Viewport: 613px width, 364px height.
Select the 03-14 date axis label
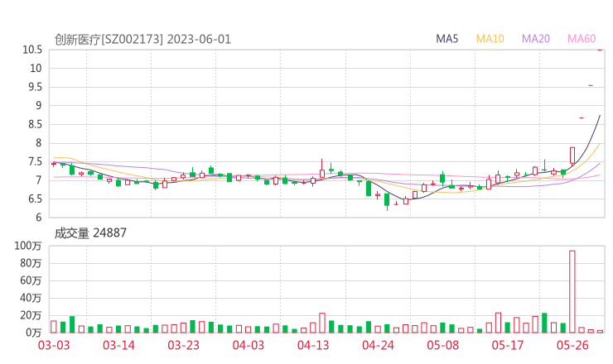[x=118, y=345]
